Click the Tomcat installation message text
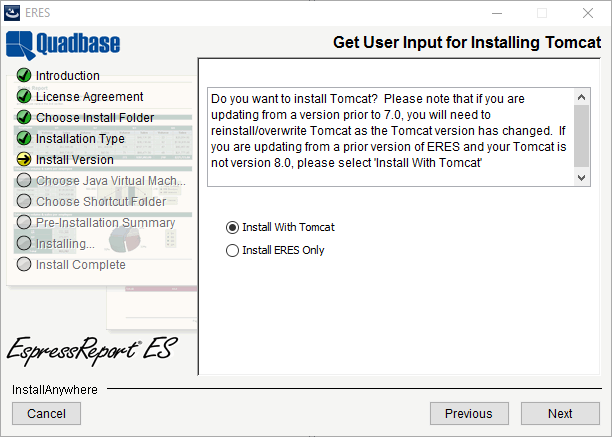Screen dimensions: 612x437 coord(389,131)
